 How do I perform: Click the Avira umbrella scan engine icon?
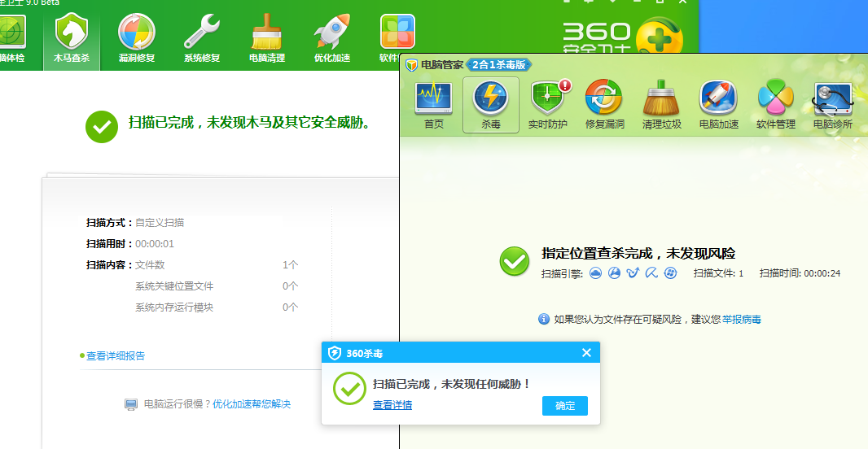[x=651, y=272]
